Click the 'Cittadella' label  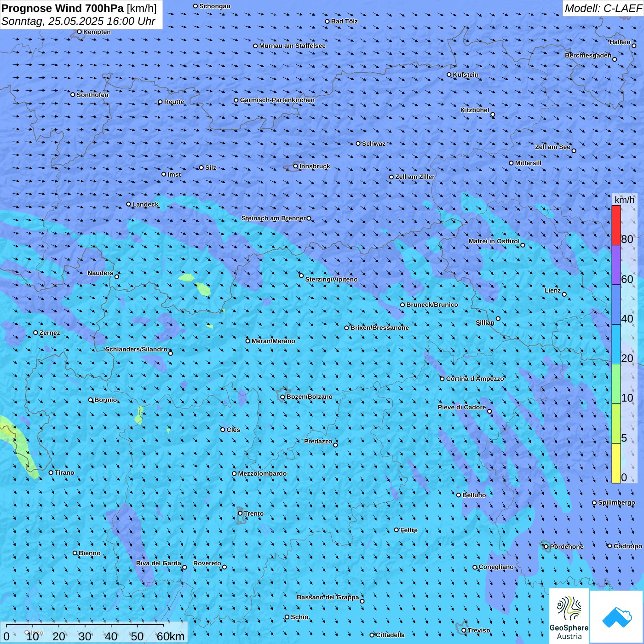tap(390, 635)
